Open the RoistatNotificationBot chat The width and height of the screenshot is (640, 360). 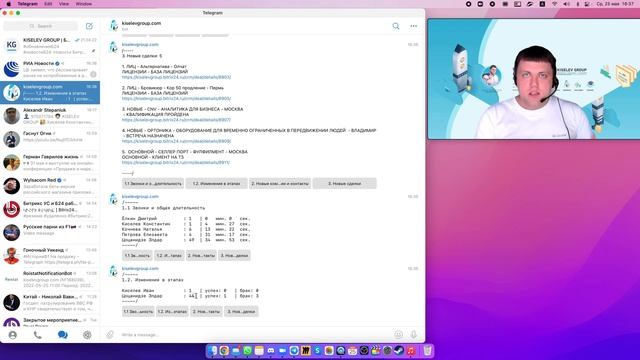(50, 279)
